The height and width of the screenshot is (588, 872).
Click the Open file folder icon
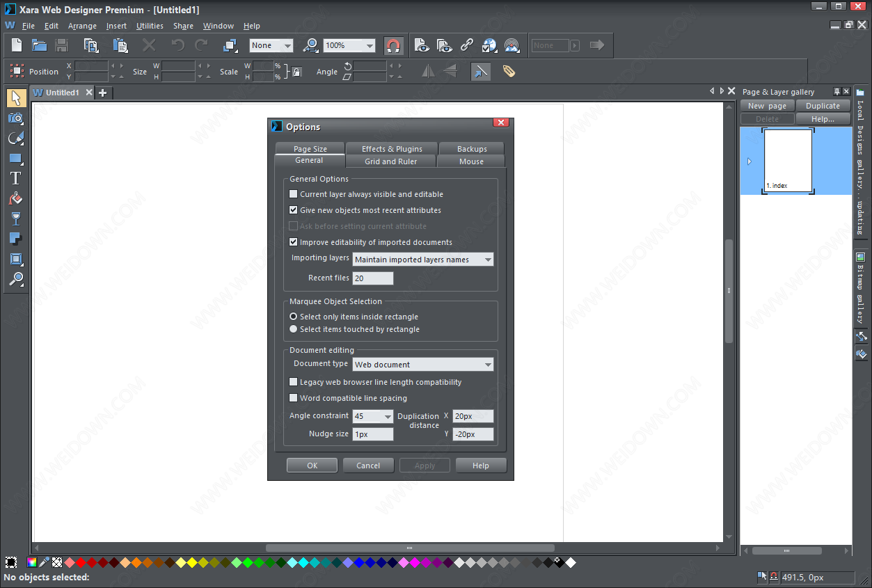click(x=39, y=45)
